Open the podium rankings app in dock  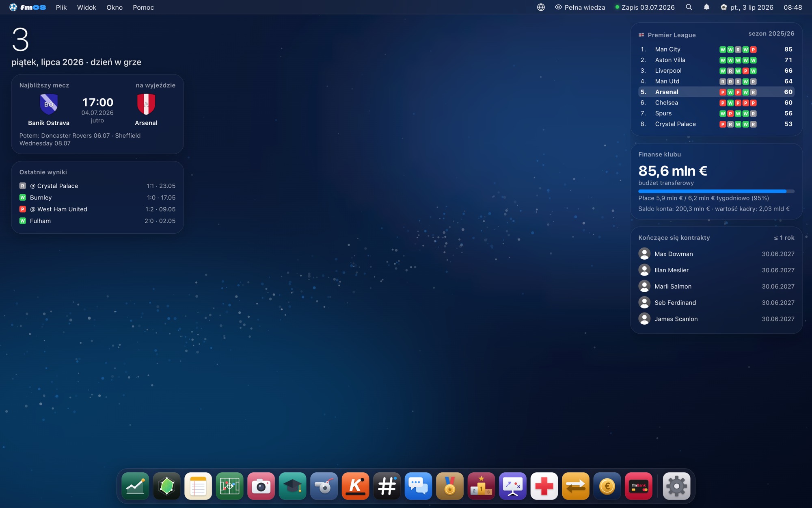(x=482, y=486)
